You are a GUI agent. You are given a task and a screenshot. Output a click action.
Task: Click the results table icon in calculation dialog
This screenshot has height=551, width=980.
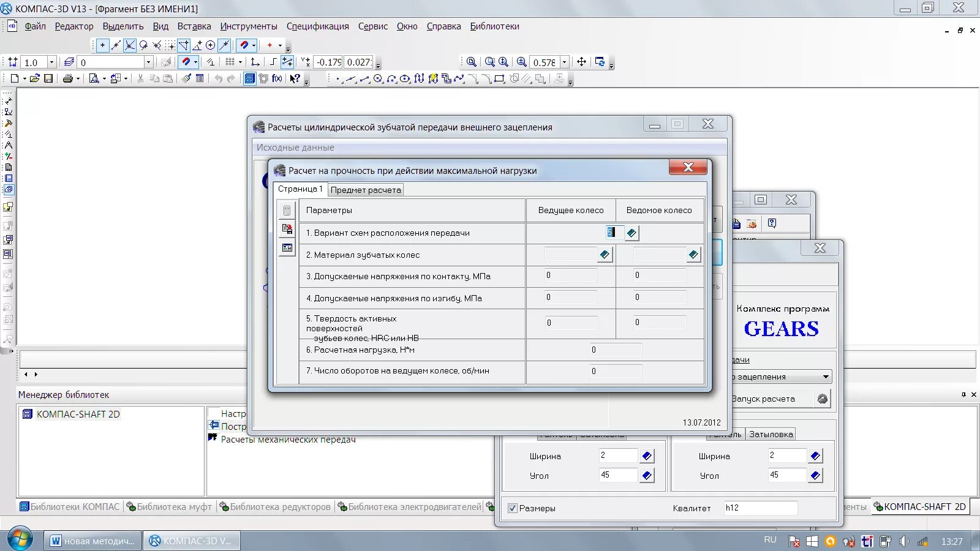[287, 248]
